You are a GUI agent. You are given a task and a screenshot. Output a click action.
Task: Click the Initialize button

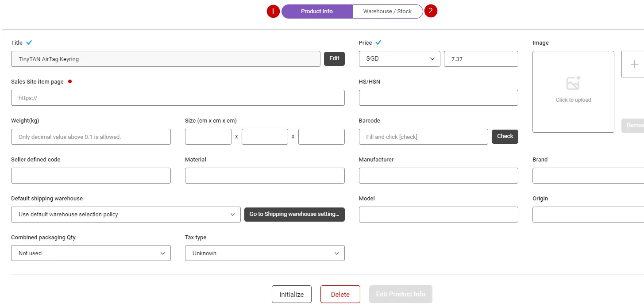(x=292, y=295)
